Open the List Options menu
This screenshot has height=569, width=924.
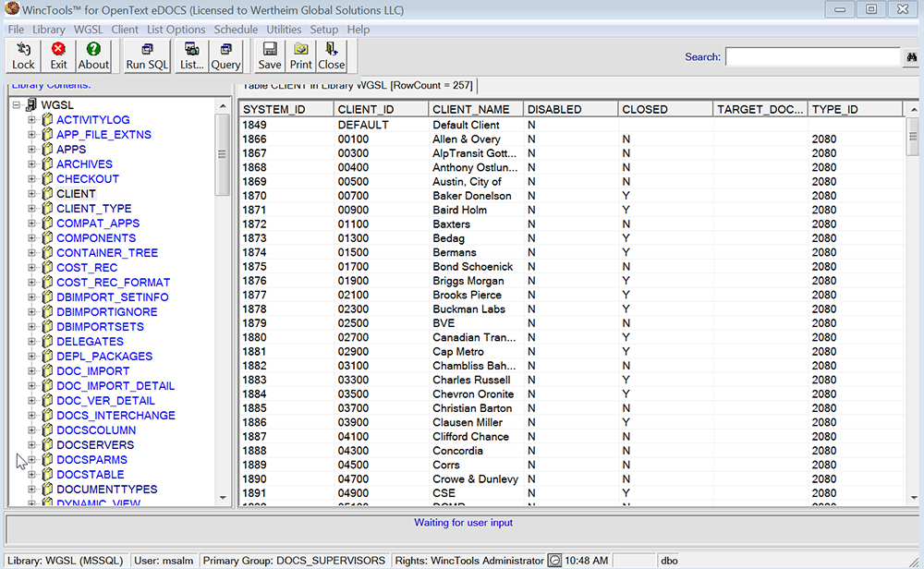click(176, 30)
